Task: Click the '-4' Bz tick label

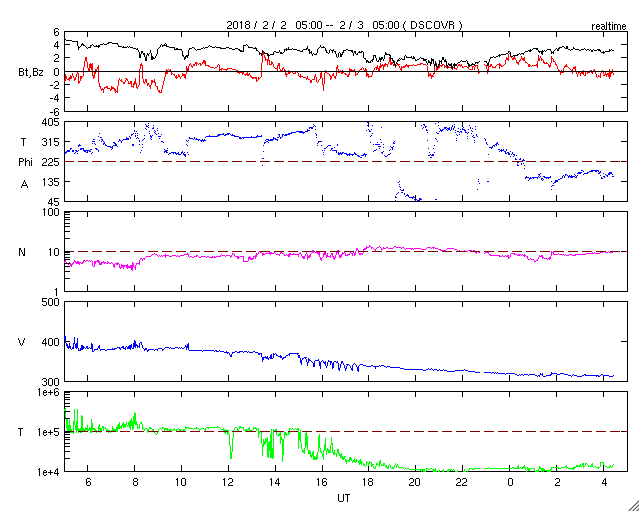Action: [x=54, y=98]
